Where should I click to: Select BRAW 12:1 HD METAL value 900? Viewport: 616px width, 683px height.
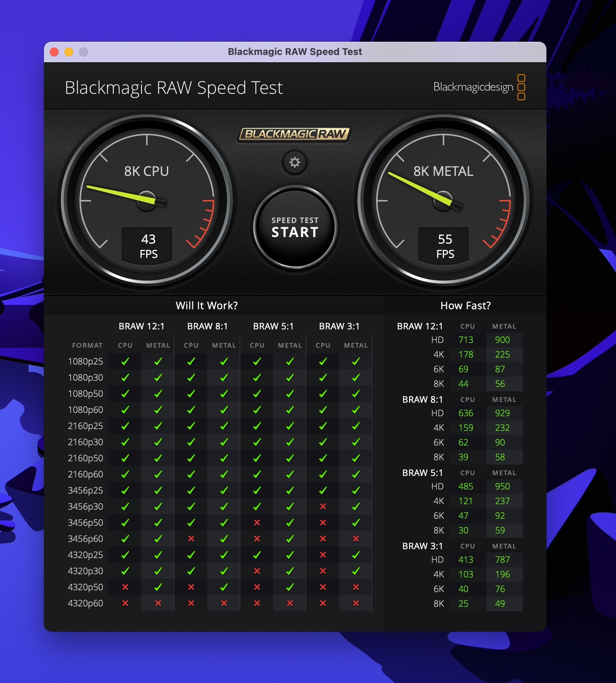(x=502, y=340)
